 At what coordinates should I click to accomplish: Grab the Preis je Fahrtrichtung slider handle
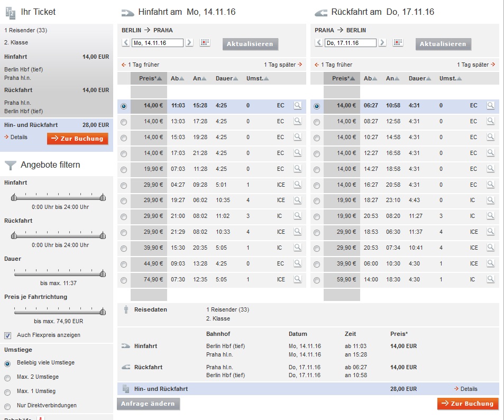[x=103, y=312]
